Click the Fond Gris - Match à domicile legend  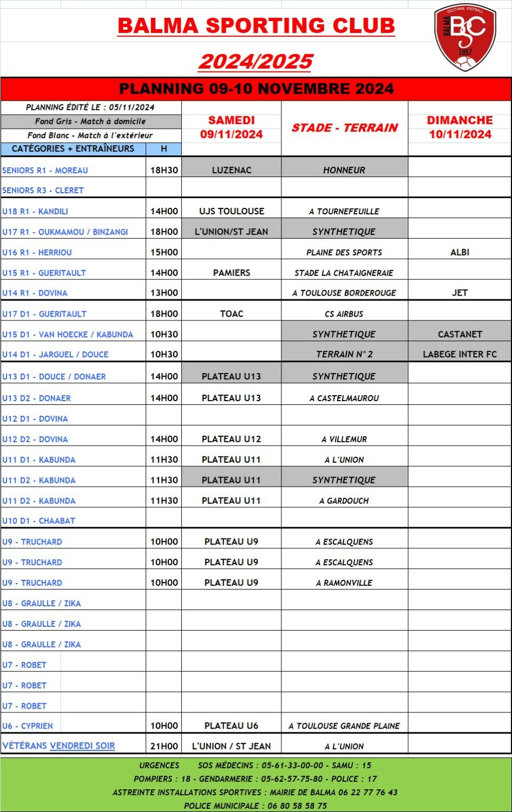click(90, 121)
